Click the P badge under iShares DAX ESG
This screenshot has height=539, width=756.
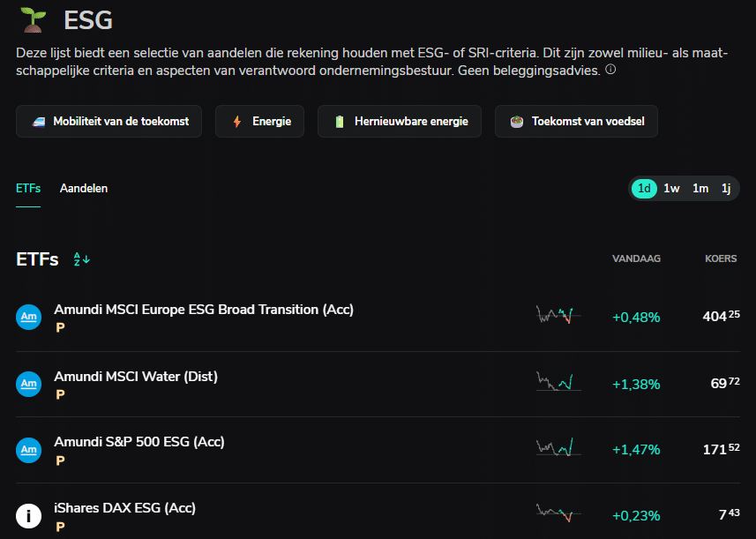click(x=60, y=527)
